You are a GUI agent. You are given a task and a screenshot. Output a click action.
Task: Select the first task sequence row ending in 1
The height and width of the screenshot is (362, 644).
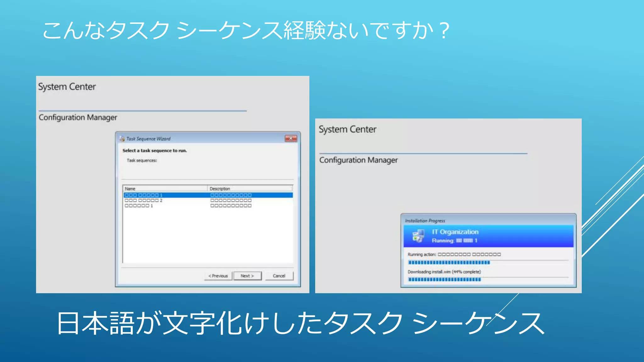click(208, 195)
